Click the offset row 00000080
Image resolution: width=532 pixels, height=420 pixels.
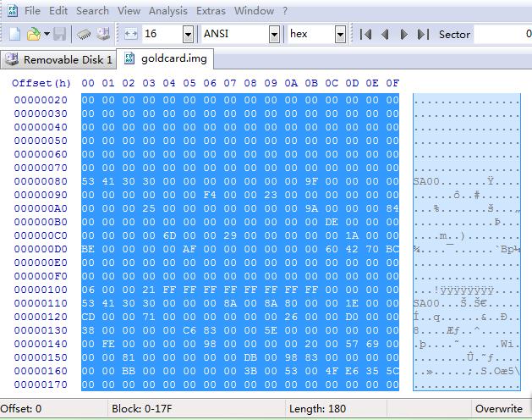tap(41, 181)
